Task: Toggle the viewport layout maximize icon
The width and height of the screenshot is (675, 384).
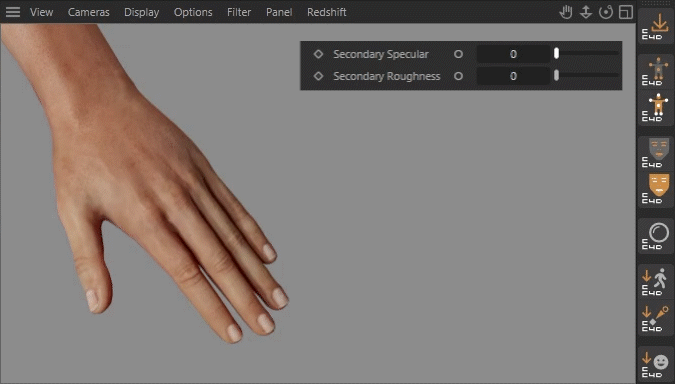Action: pyautogui.click(x=626, y=12)
